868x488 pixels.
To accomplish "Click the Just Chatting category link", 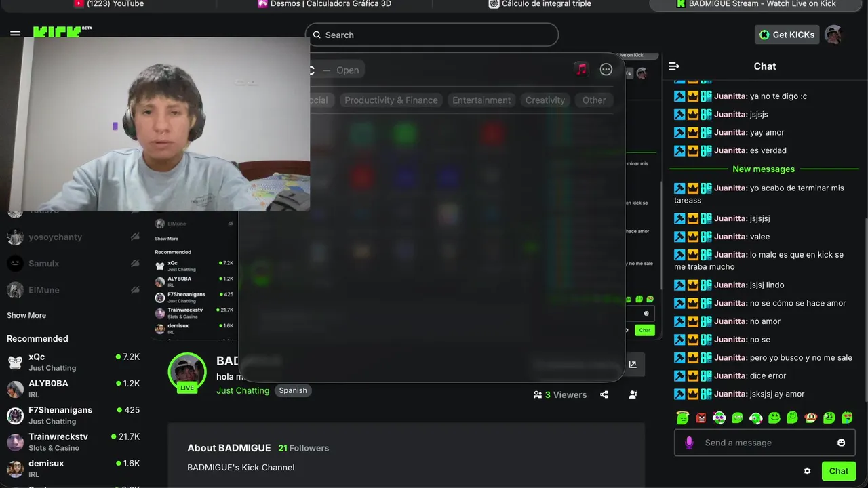I will click(x=243, y=390).
